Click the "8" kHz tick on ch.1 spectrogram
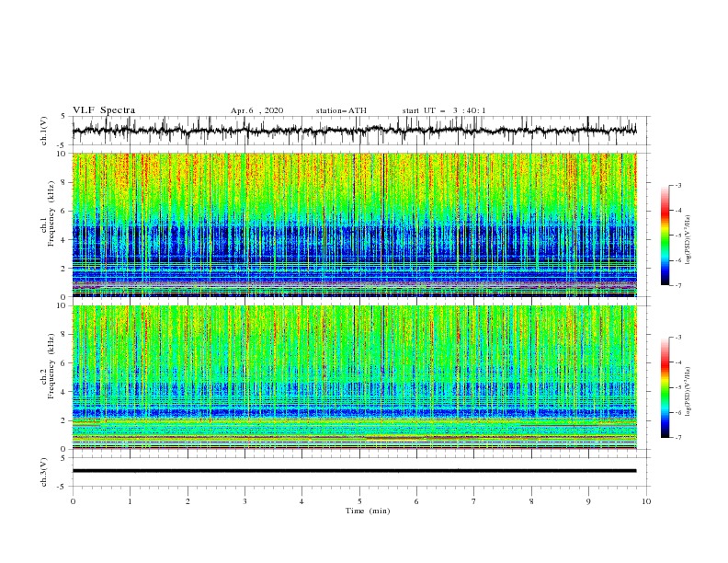This screenshot has width=728, height=563. (63, 182)
